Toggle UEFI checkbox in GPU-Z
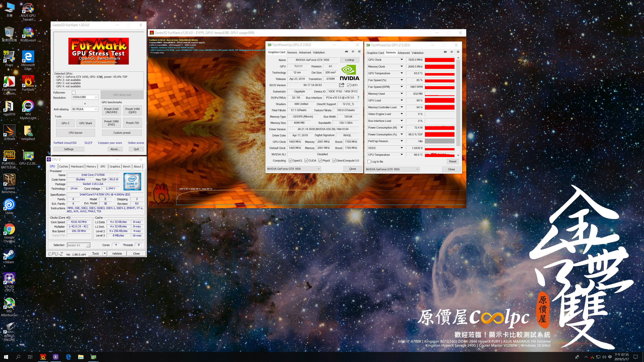Screen dimensions: 644x362 point(349,85)
